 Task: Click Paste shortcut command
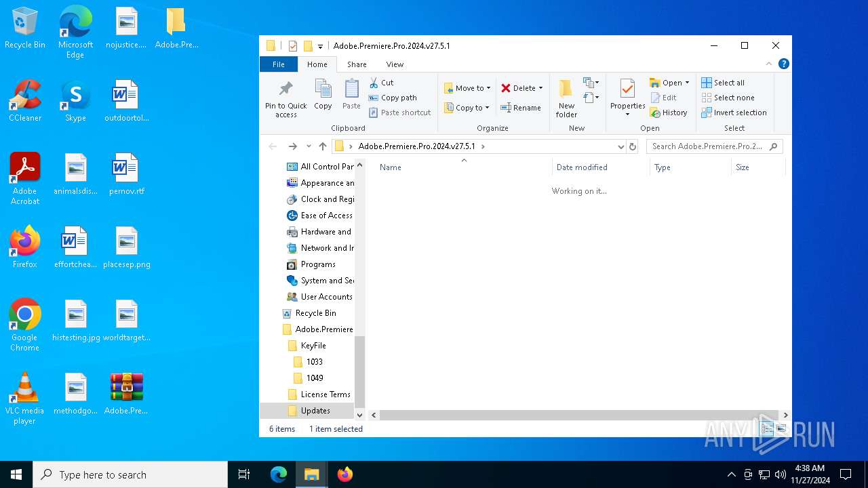[x=399, y=113]
